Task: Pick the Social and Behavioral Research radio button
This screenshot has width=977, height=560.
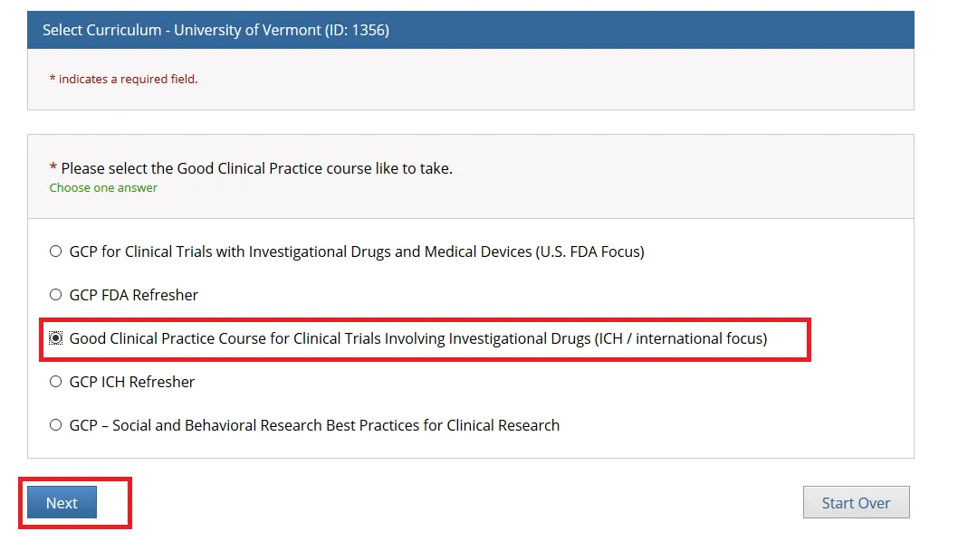Action: click(x=56, y=425)
